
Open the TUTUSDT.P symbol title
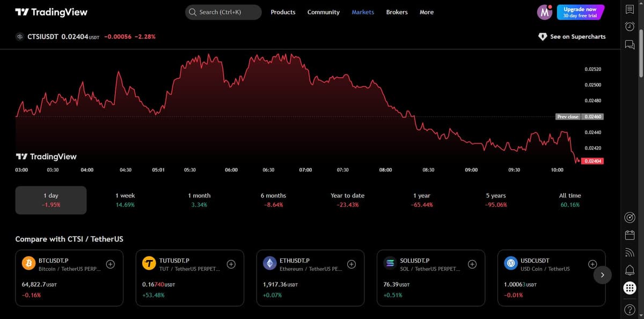click(174, 260)
